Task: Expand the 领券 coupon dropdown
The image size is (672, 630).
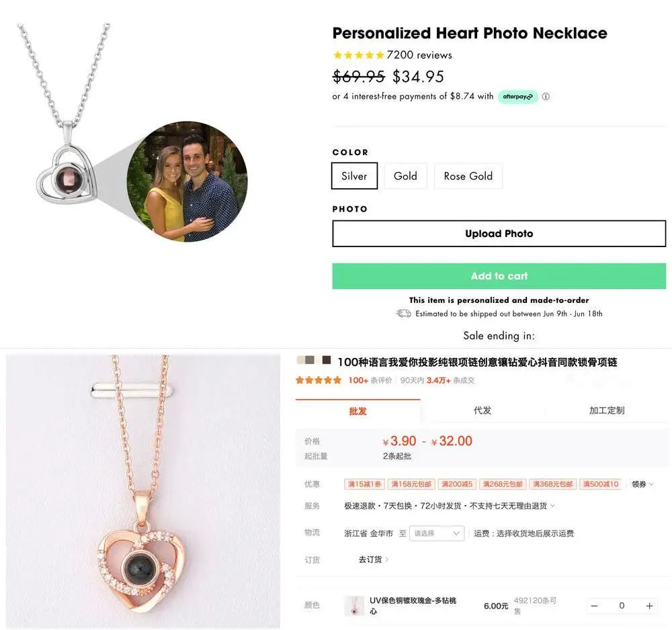Action: [642, 484]
